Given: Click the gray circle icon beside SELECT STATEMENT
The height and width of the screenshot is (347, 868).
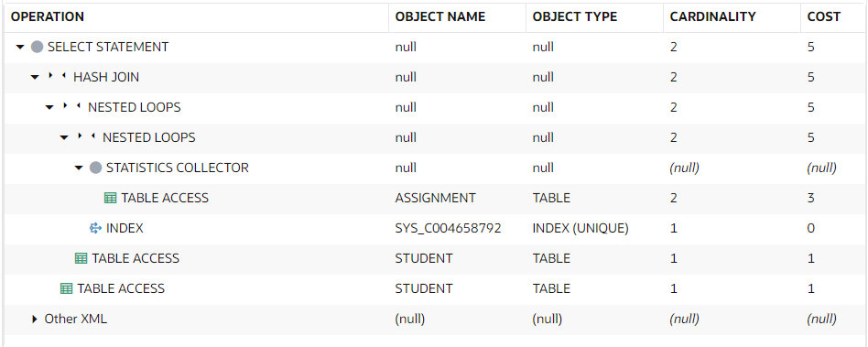Looking at the screenshot, I should [x=38, y=47].
